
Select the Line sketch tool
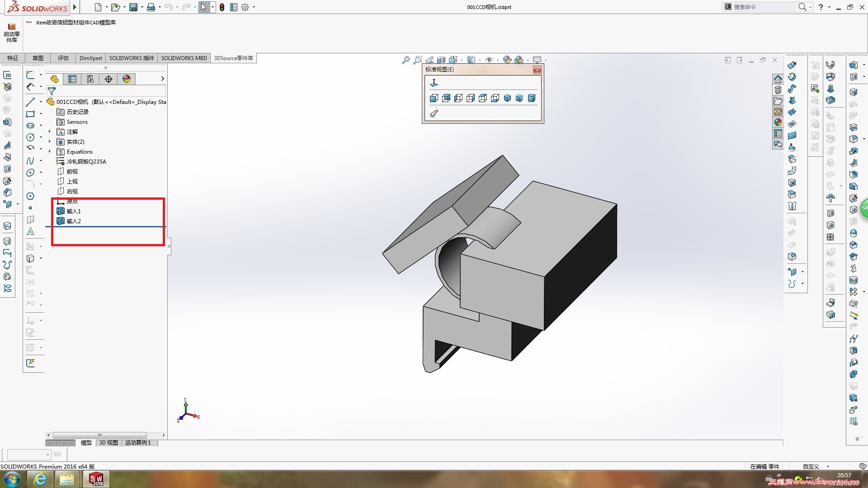(30, 102)
